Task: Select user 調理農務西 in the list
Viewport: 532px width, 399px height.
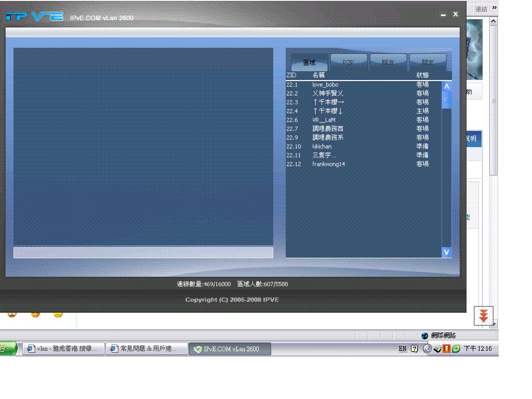Action: [364, 129]
